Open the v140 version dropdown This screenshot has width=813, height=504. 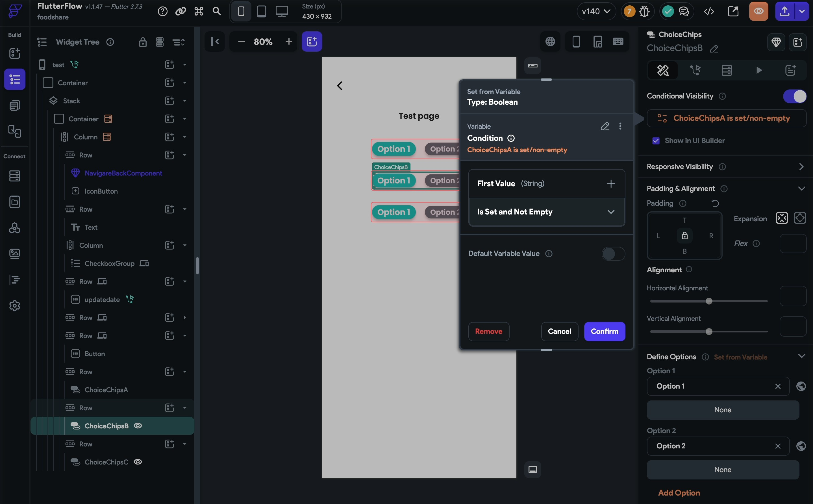[596, 11]
